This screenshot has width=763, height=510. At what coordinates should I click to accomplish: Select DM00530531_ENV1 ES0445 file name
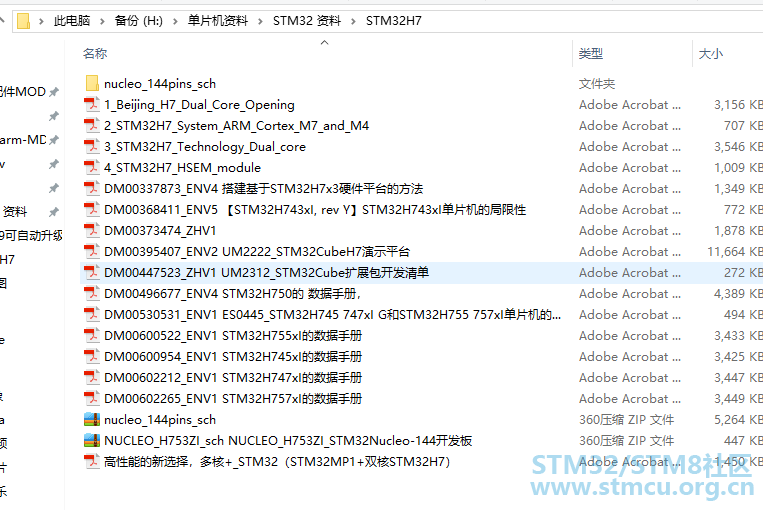(332, 314)
